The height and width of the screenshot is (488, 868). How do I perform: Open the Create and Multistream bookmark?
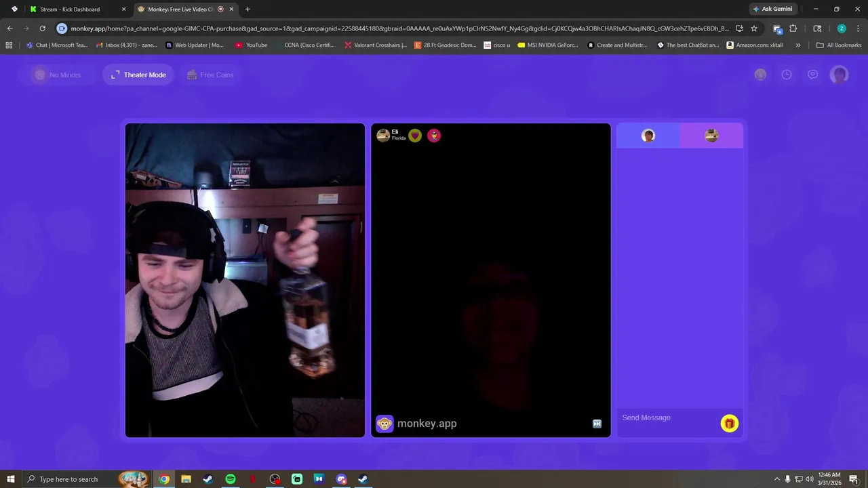coord(618,45)
